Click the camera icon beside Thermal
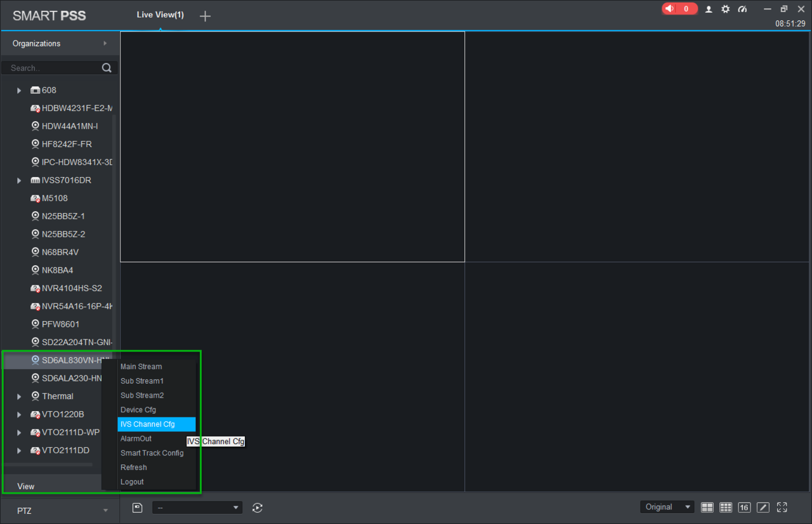The height and width of the screenshot is (524, 812). click(x=36, y=396)
